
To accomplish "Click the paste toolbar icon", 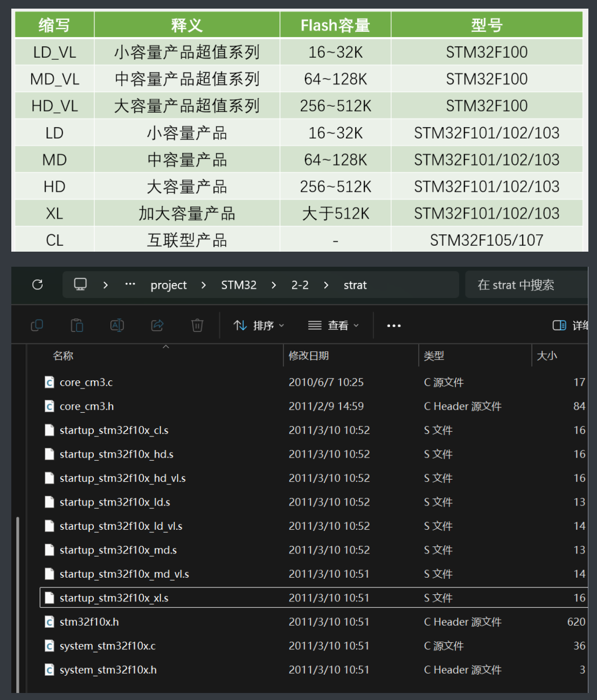I will 77,325.
